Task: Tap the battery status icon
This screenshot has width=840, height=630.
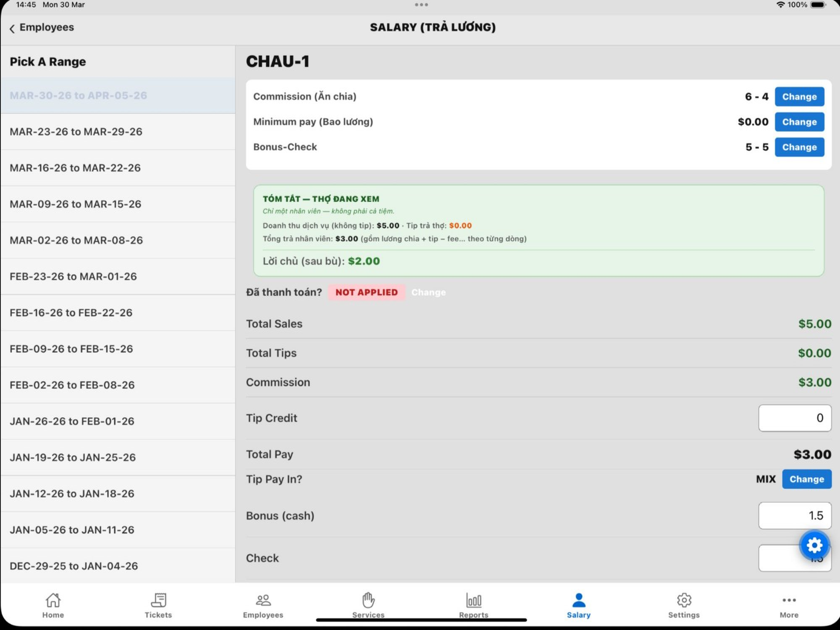Action: click(x=818, y=5)
